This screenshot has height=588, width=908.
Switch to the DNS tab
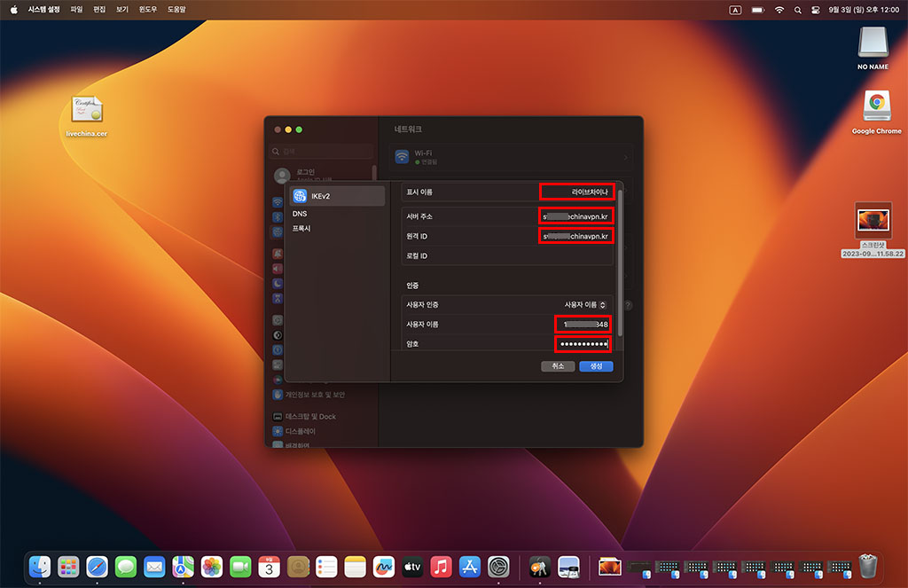click(300, 214)
